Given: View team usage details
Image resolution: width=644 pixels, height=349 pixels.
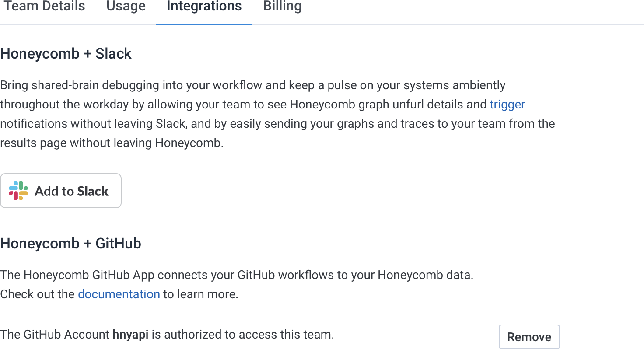Looking at the screenshot, I should (126, 7).
